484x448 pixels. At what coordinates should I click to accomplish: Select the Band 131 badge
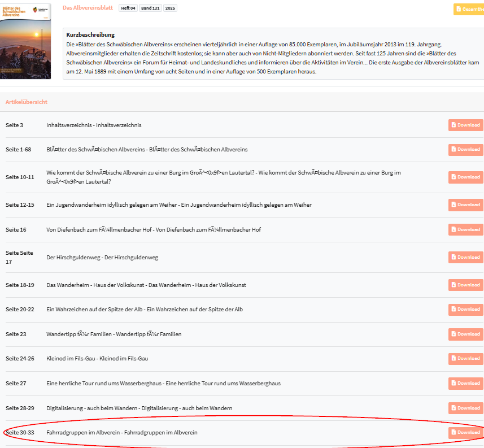pos(150,8)
